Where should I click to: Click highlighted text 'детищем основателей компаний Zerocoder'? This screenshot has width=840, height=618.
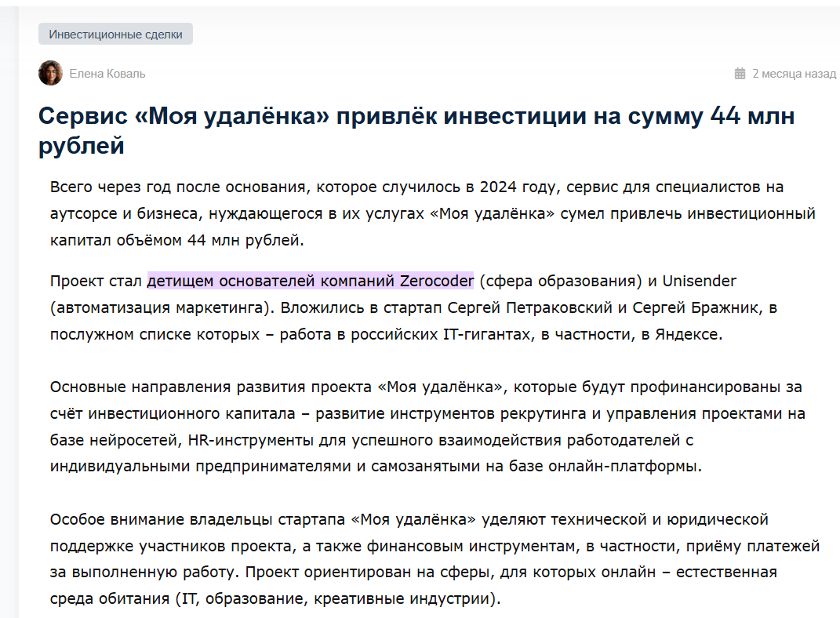pyautogui.click(x=310, y=281)
